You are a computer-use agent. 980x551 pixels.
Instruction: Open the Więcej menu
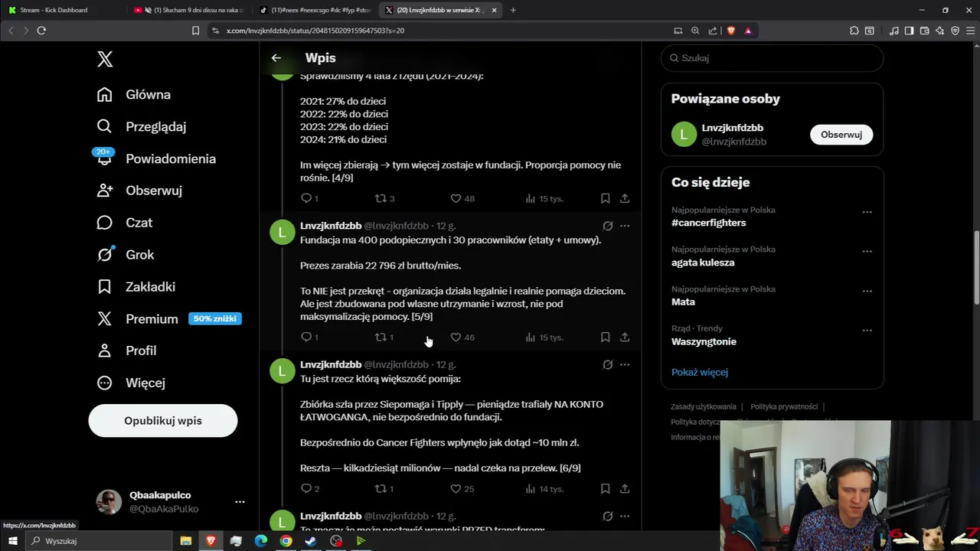131,383
